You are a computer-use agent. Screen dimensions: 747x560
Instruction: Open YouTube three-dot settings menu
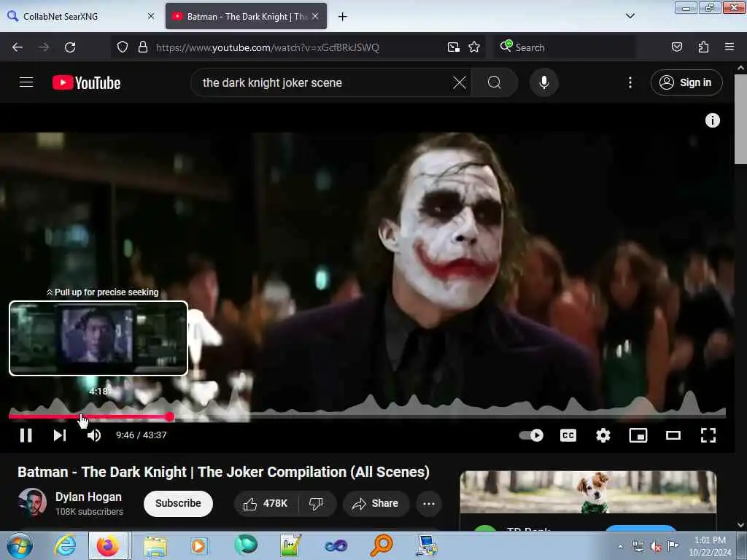[x=630, y=83]
